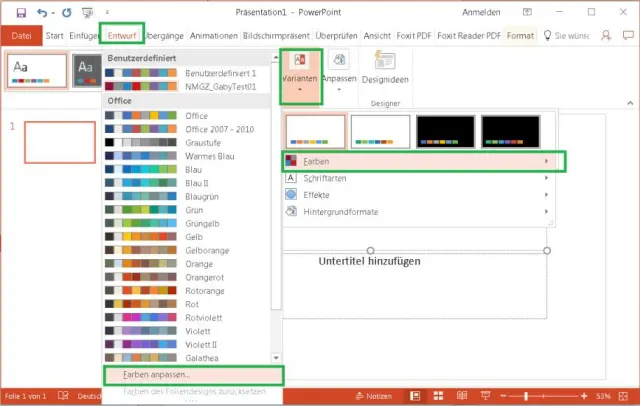This screenshot has height=406, width=640.
Task: Select slide 1 thumbnail in panel
Action: (59, 142)
